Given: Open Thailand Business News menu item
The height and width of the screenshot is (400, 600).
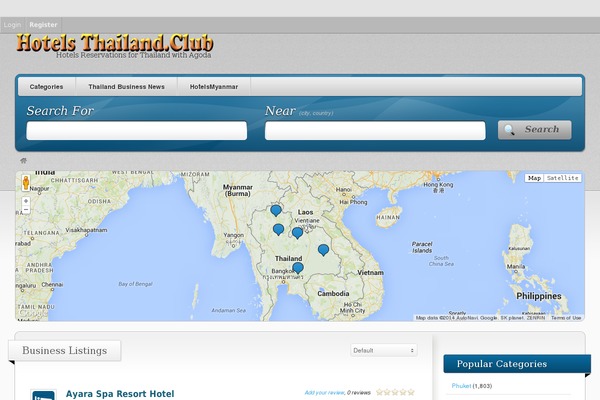Looking at the screenshot, I should pos(127,87).
